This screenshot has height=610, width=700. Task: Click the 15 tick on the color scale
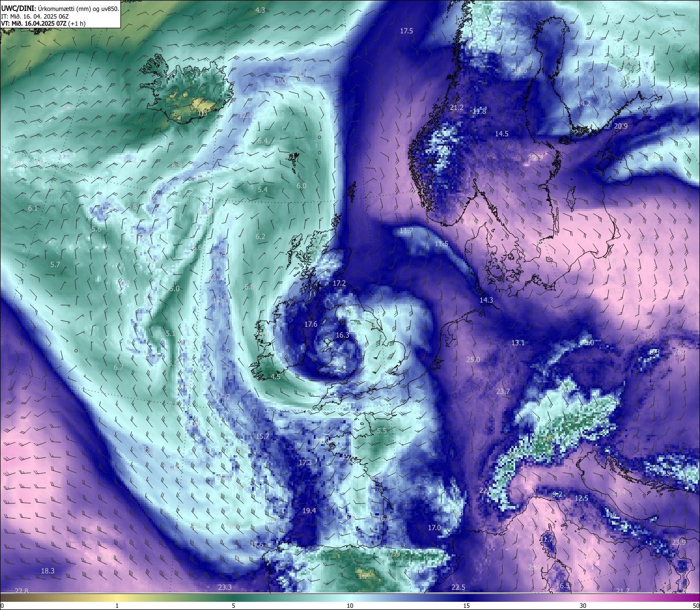[x=466, y=606]
